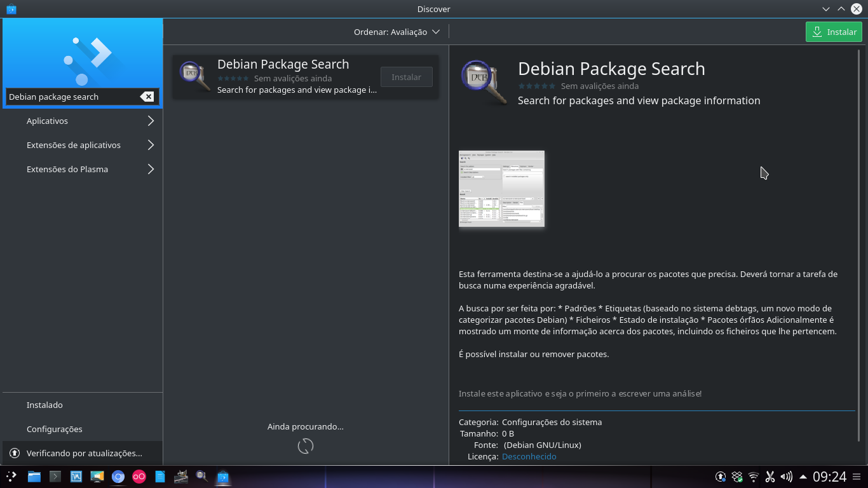Open the Instalado section
This screenshot has width=868, height=488.
pos(83,405)
